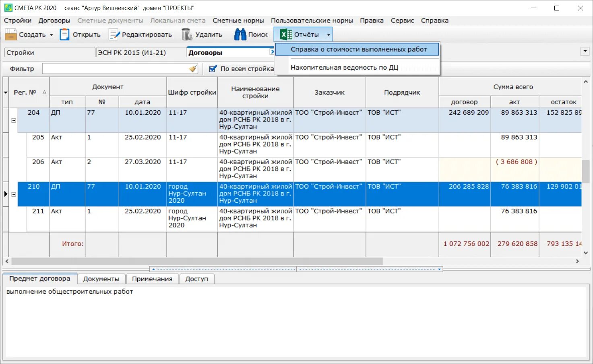Open the Сервис menu
The width and height of the screenshot is (593, 364).
click(402, 21)
